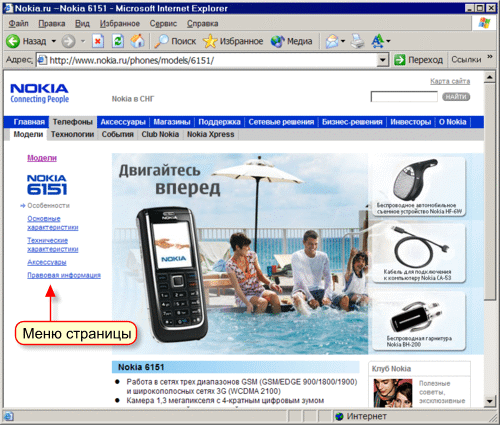500x425 pixels.
Task: Expand the Back button history dropdown arrow
Action: [x=54, y=41]
